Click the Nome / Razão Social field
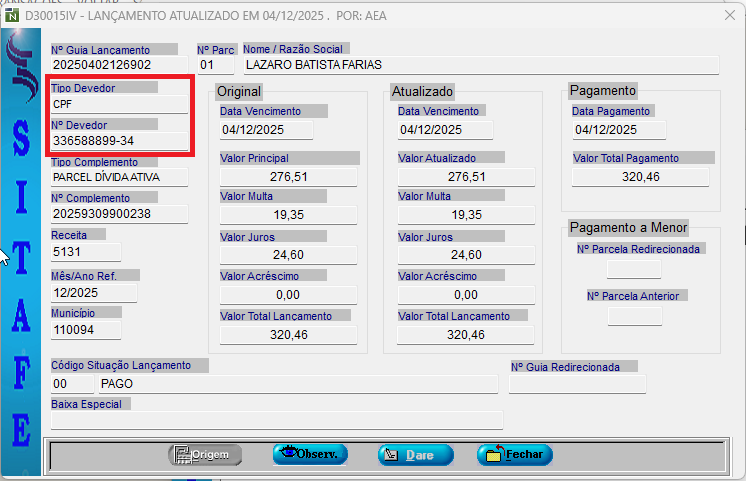Image resolution: width=746 pixels, height=481 pixels. 480,65
